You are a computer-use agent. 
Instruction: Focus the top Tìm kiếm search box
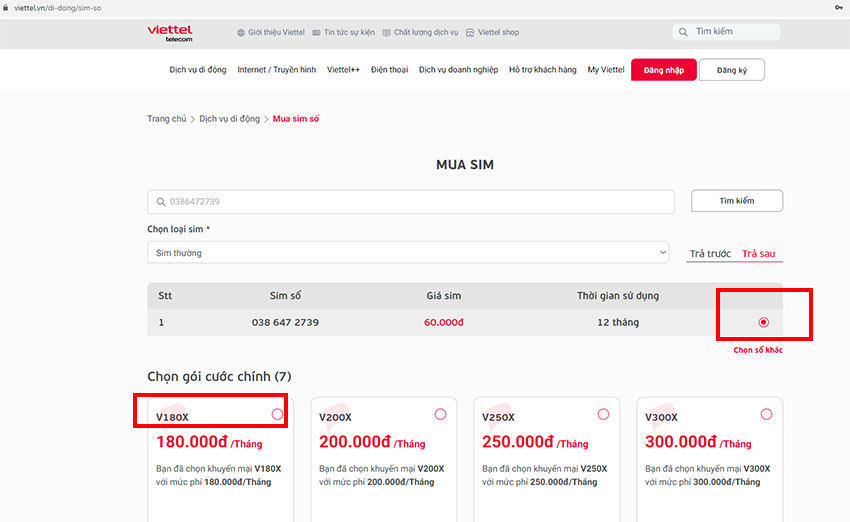[726, 32]
